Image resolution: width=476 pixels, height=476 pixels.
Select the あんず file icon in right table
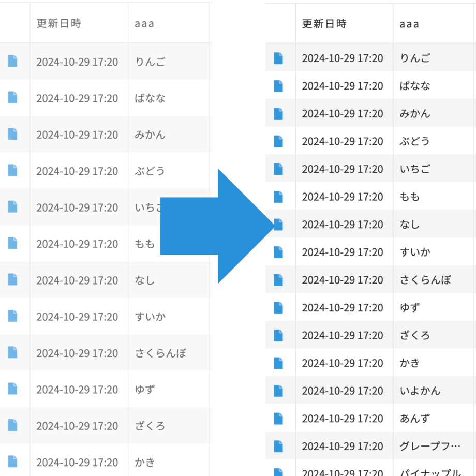coord(278,419)
